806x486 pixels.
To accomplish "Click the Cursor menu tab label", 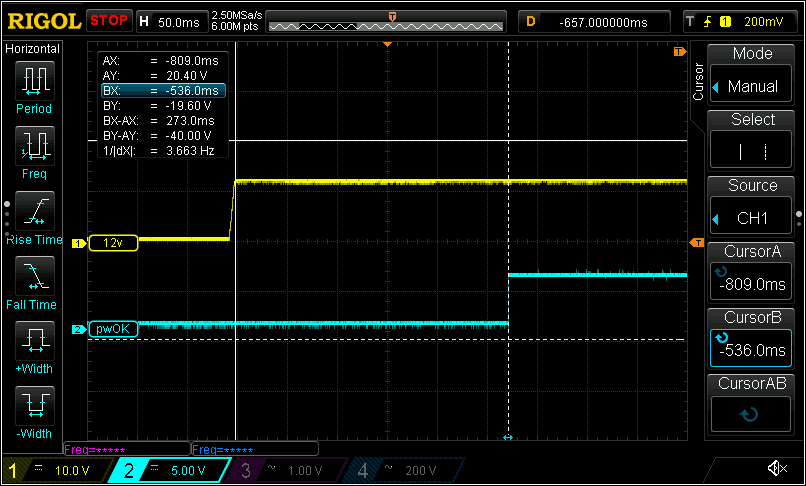I will (699, 81).
